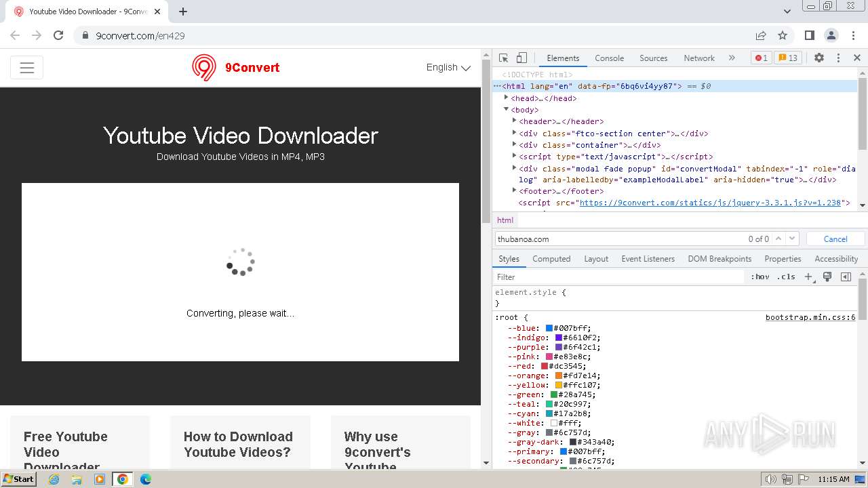This screenshot has height=488, width=868.
Task: Expand the text/javascript script node
Action: pos(514,156)
